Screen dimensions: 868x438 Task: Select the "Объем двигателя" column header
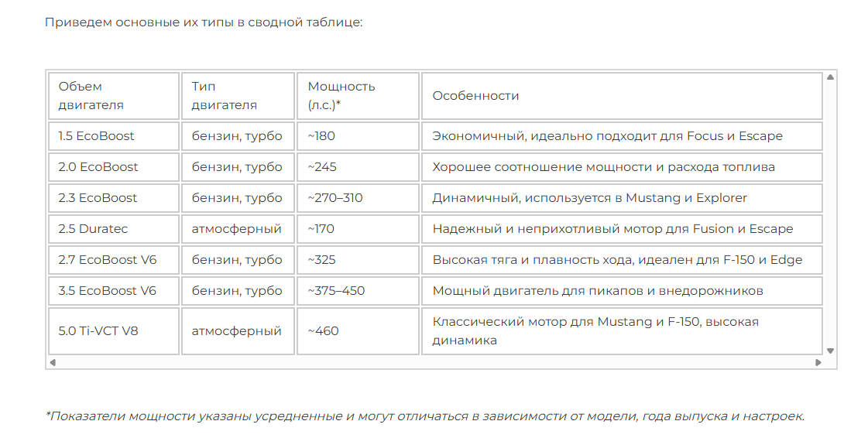113,96
